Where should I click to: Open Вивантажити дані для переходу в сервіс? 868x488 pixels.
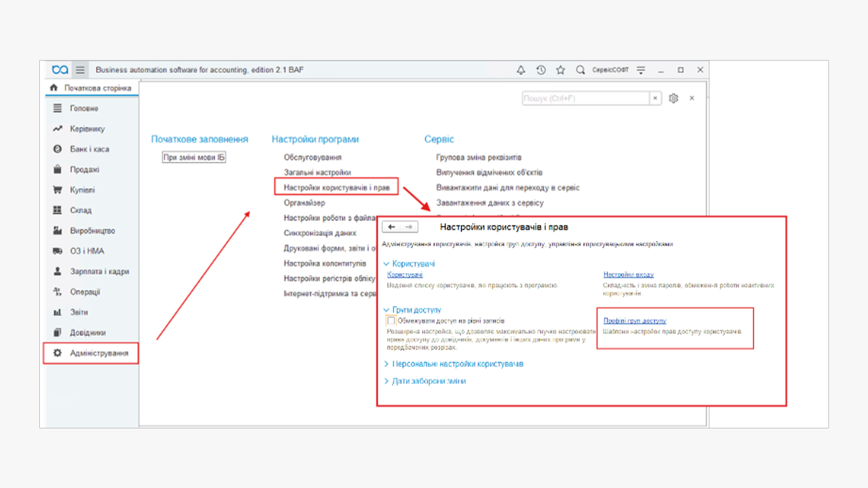pyautogui.click(x=508, y=188)
